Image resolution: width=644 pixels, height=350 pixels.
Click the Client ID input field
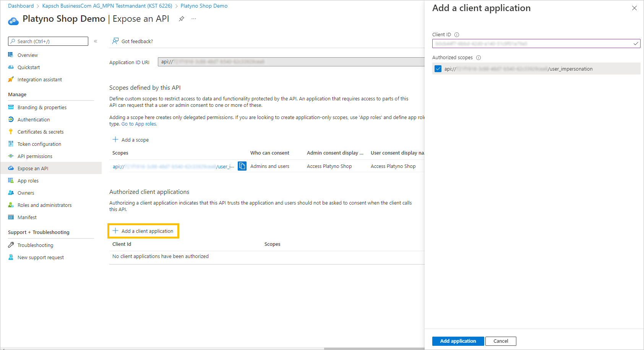(536, 44)
